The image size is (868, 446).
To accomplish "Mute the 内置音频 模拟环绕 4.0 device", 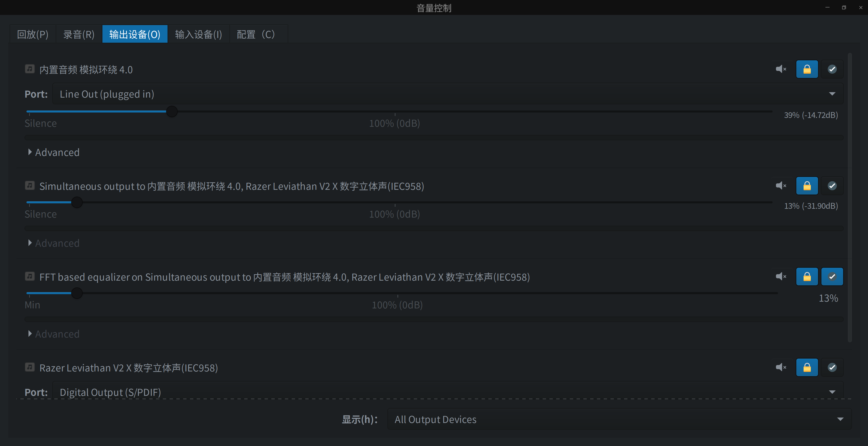I will click(781, 69).
